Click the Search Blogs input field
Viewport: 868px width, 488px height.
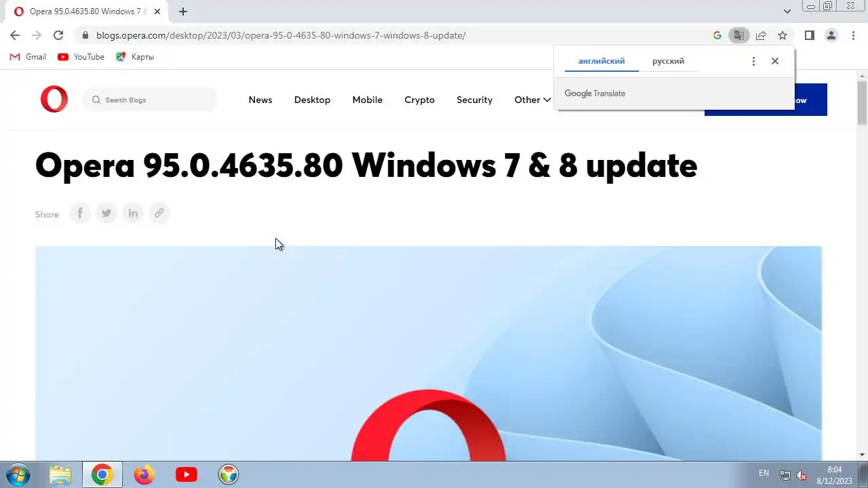[149, 100]
